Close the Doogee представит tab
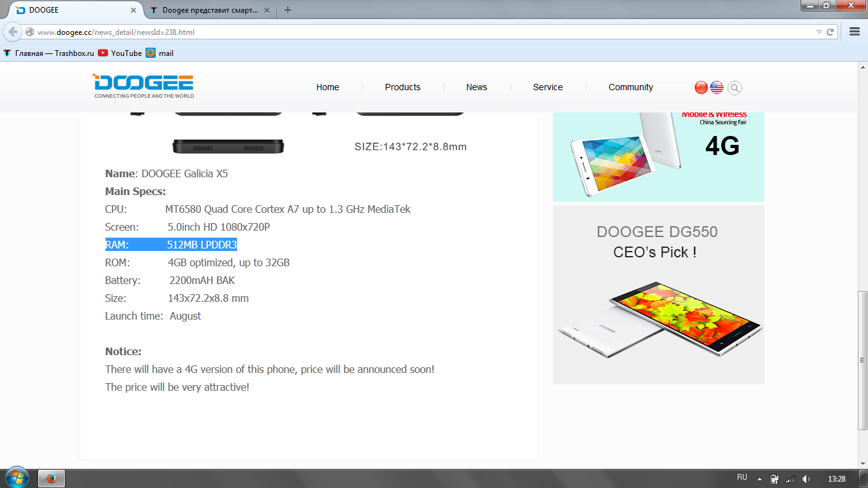This screenshot has width=868, height=488. tap(267, 10)
